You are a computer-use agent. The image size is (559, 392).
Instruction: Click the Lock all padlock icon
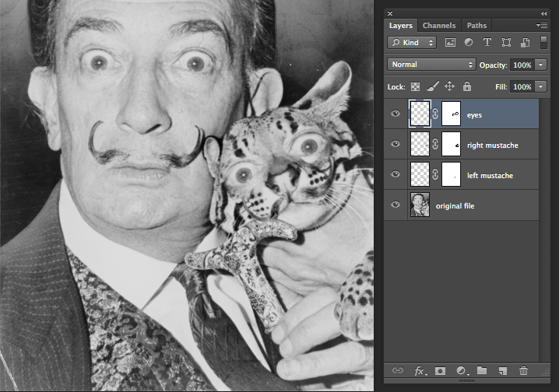point(467,86)
